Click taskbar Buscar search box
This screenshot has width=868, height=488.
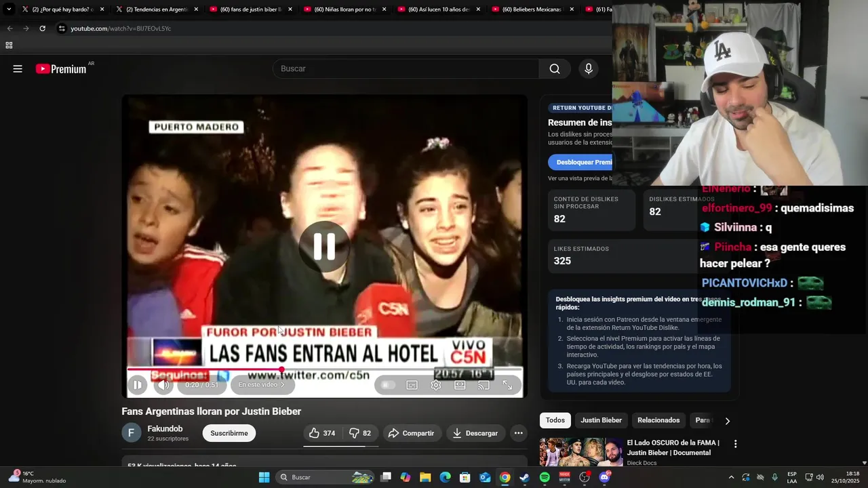click(x=326, y=477)
